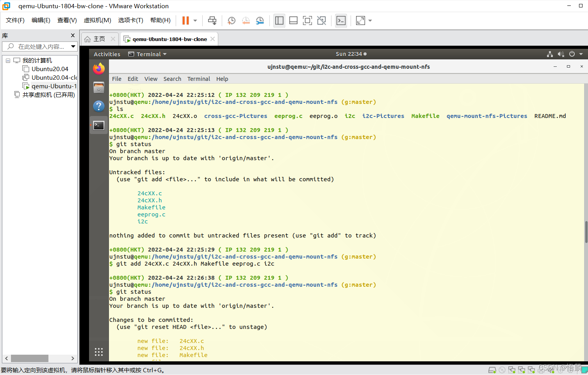
Task: Open Help from the Ubuntu dock
Action: click(99, 106)
